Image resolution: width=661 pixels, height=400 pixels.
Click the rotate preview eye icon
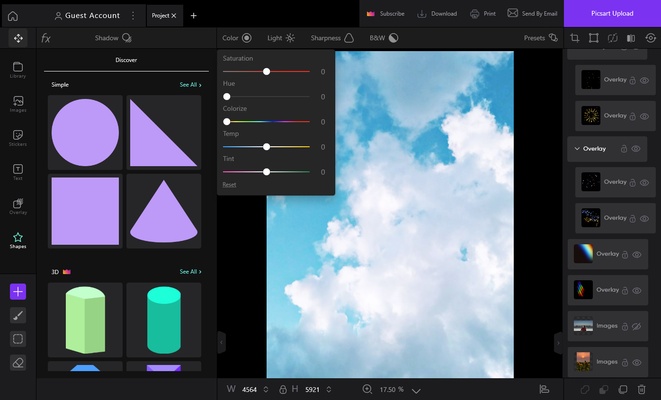click(650, 38)
